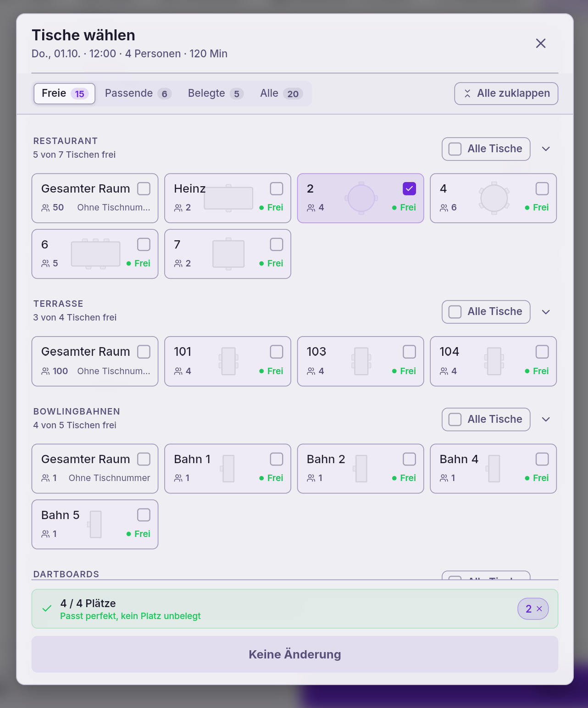Tick the Restaurant Gesamter Raum checkbox
The width and height of the screenshot is (588, 708).
tap(144, 188)
